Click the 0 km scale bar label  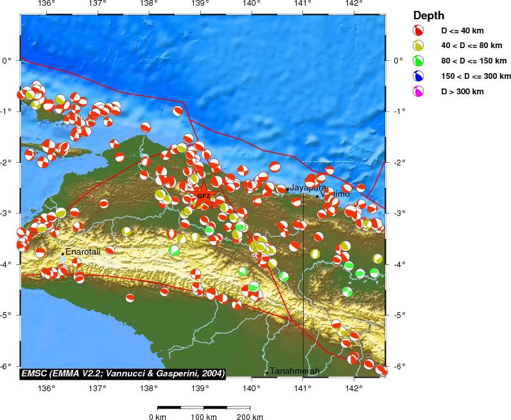(x=158, y=417)
